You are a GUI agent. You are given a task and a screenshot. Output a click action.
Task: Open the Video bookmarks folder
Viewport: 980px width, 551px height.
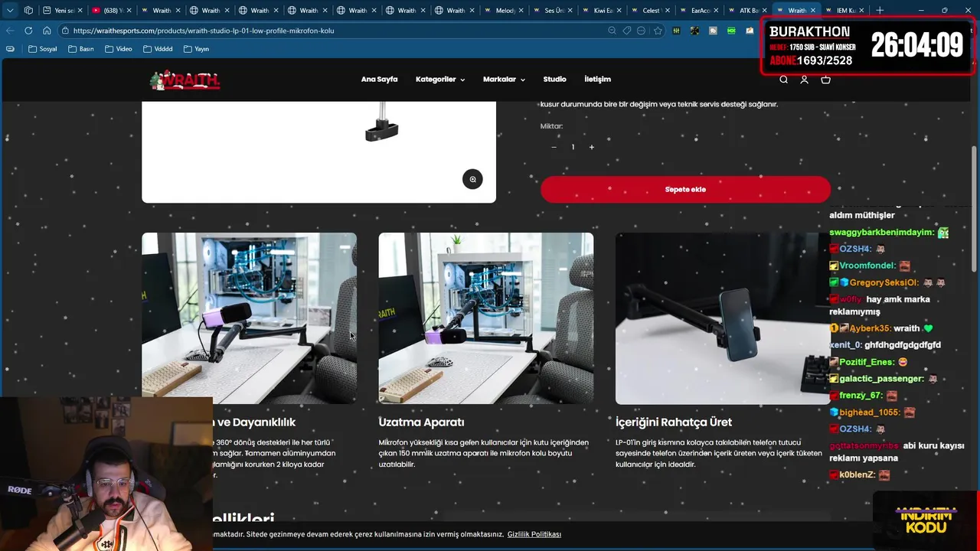click(119, 49)
